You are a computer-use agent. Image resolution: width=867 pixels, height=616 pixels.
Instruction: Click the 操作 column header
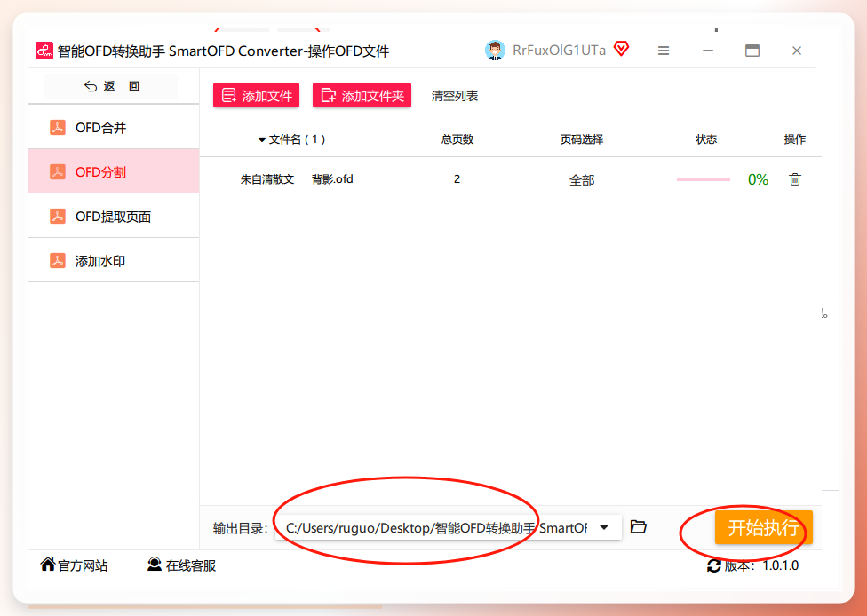[794, 139]
